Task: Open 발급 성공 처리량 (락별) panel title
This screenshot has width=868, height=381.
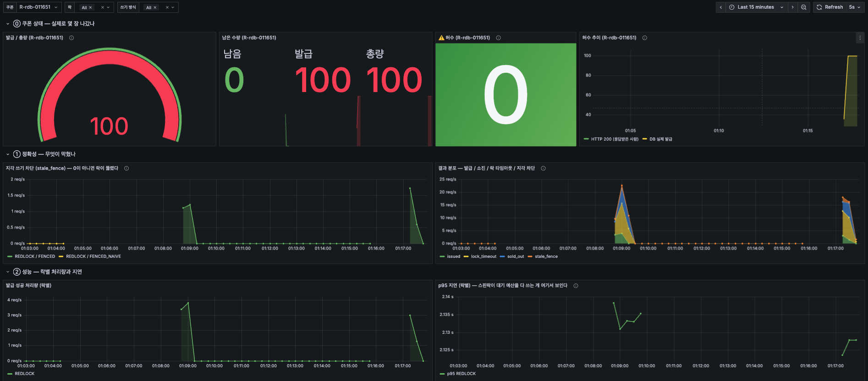Action: pos(28,286)
